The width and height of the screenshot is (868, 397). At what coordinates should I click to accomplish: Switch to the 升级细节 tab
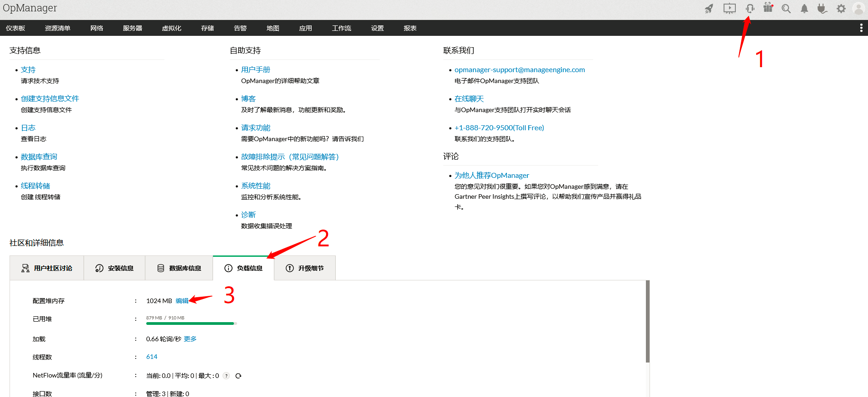[x=305, y=268]
